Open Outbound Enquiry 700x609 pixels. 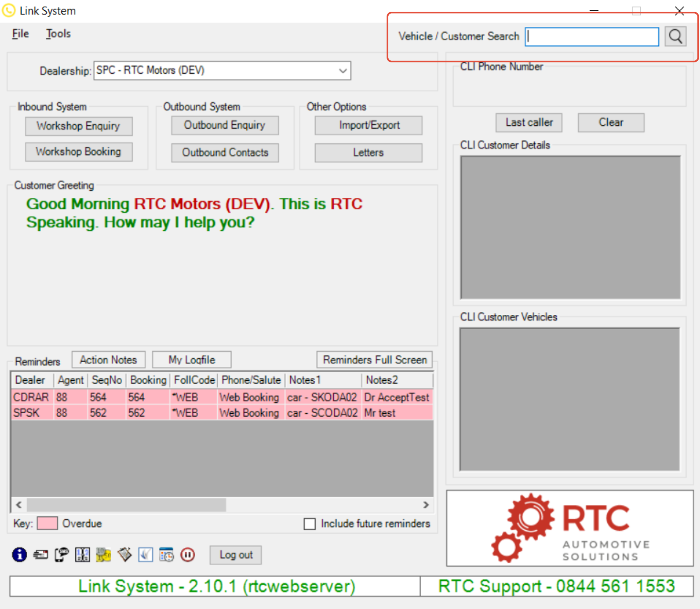click(x=225, y=125)
